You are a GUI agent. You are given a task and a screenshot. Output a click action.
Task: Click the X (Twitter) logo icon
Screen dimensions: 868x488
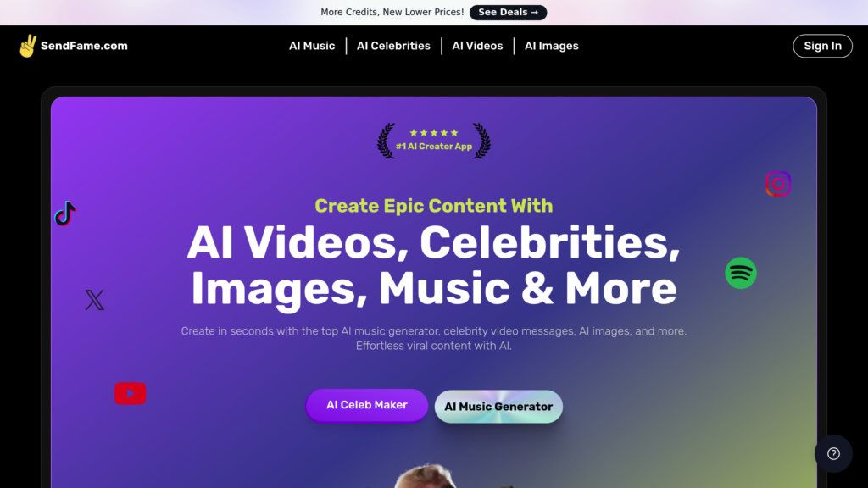pyautogui.click(x=95, y=300)
